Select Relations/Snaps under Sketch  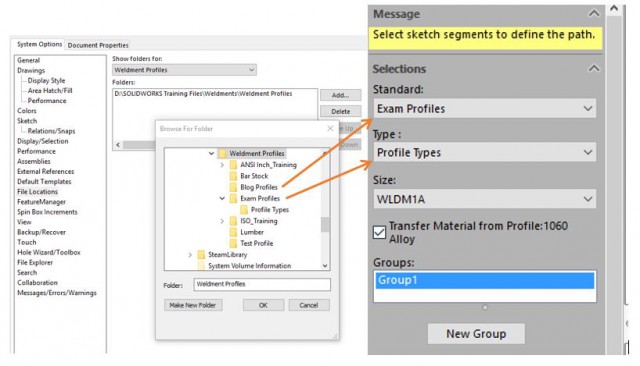coord(51,131)
